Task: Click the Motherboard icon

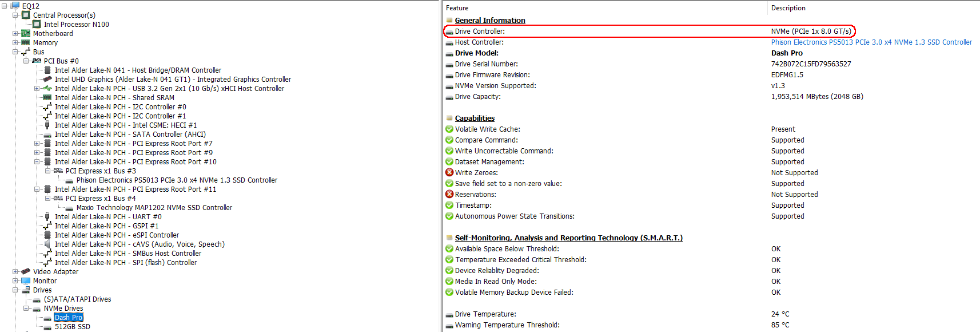Action: click(26, 33)
